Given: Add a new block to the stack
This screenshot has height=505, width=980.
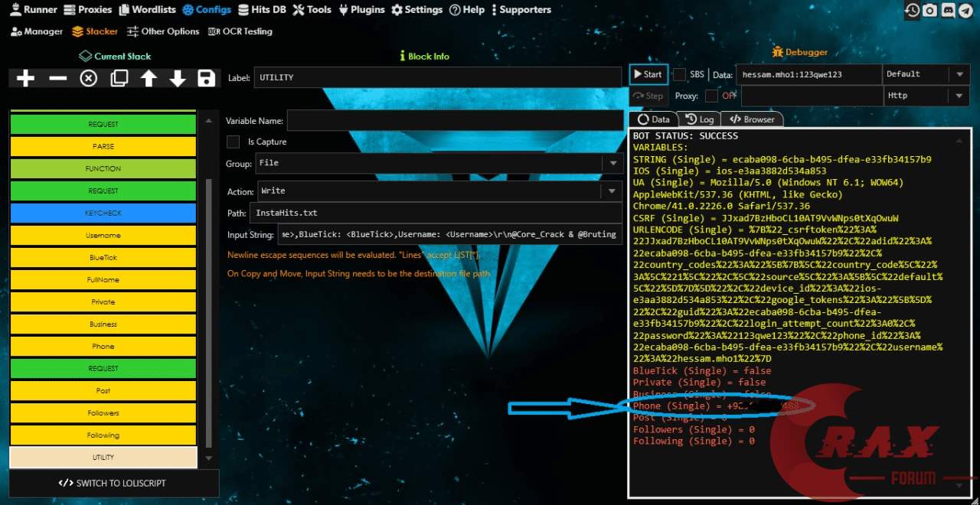Looking at the screenshot, I should point(25,78).
